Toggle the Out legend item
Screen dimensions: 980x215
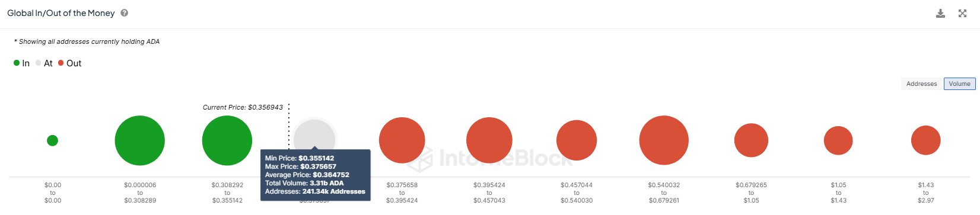pyautogui.click(x=69, y=63)
